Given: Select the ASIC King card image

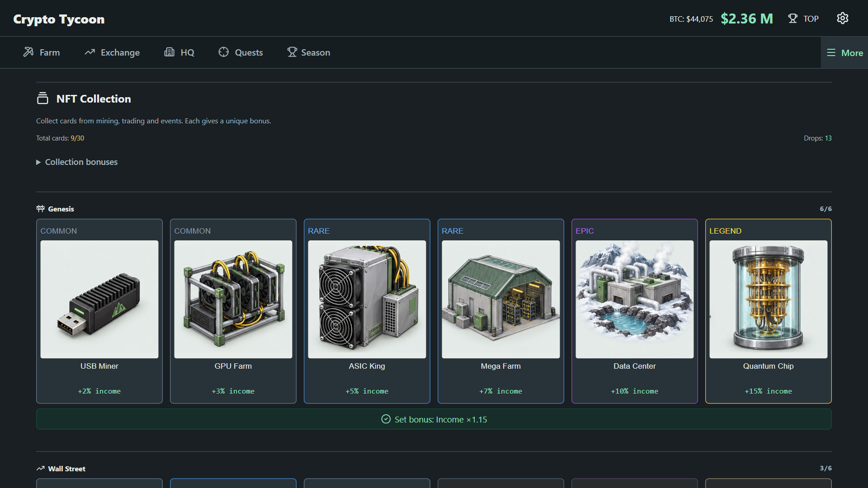Looking at the screenshot, I should pos(367,299).
